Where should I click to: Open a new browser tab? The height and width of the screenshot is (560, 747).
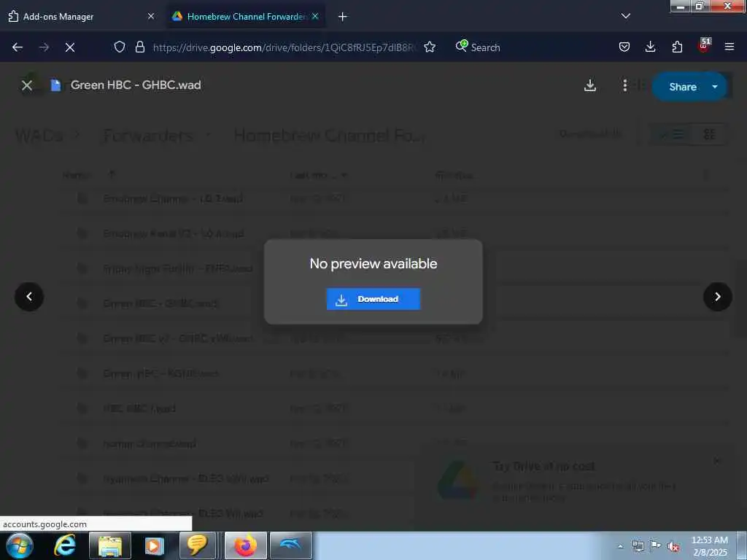pos(343,17)
